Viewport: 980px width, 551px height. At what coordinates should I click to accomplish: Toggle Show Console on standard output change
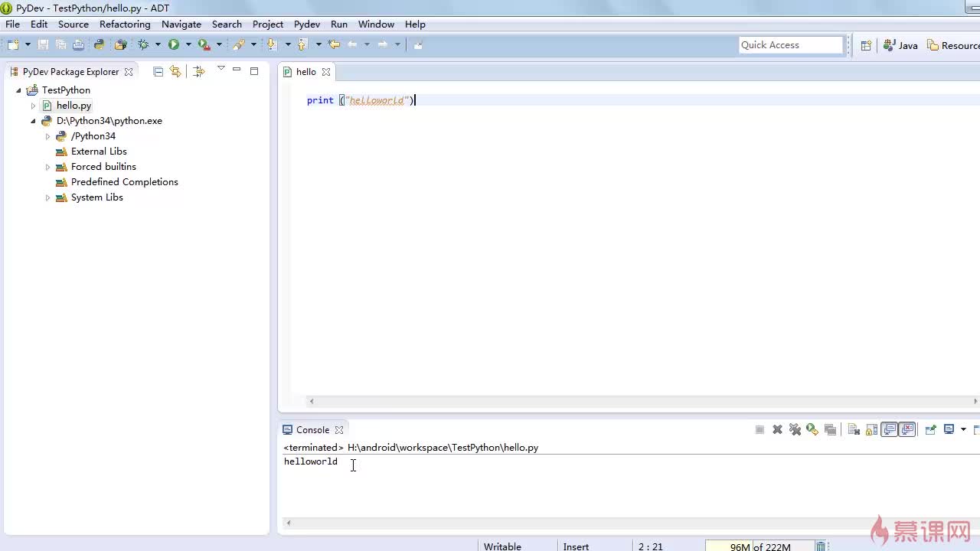click(x=889, y=429)
